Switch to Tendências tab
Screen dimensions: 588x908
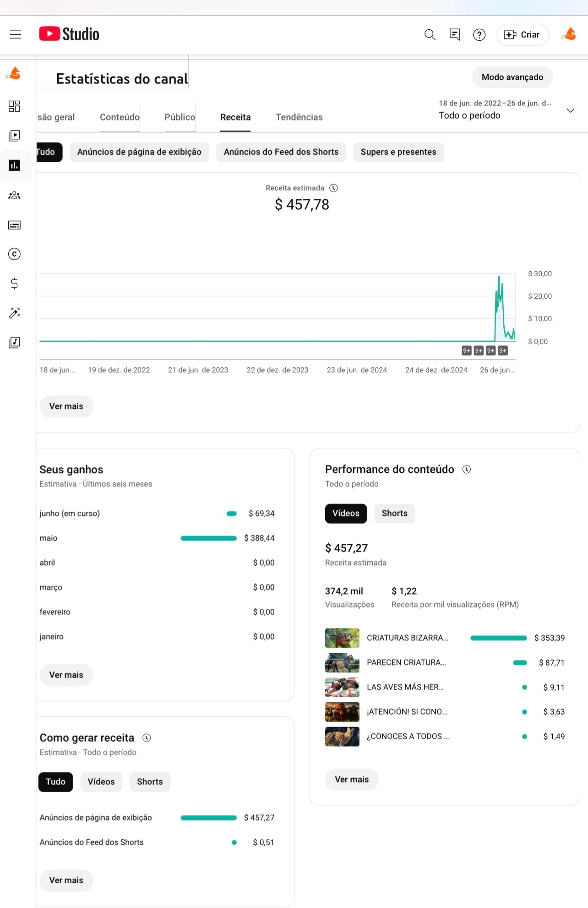[299, 117]
